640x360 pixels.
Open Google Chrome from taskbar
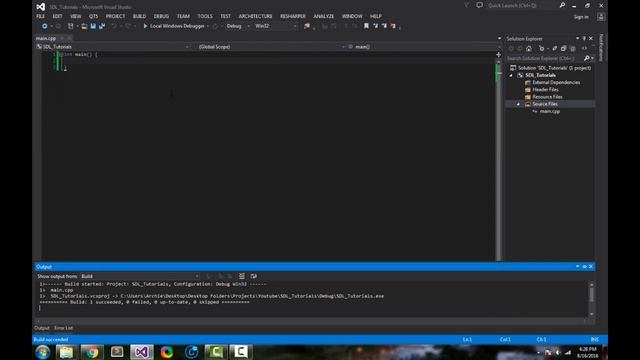coord(92,352)
